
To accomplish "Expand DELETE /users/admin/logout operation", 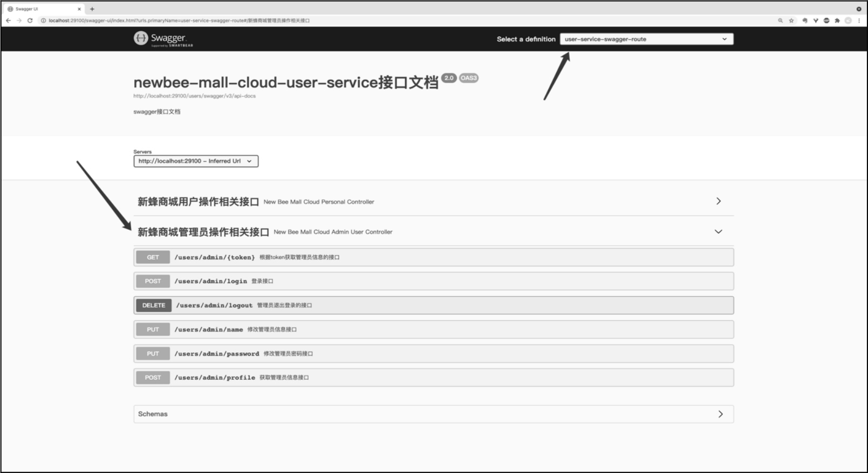I will [x=434, y=305].
